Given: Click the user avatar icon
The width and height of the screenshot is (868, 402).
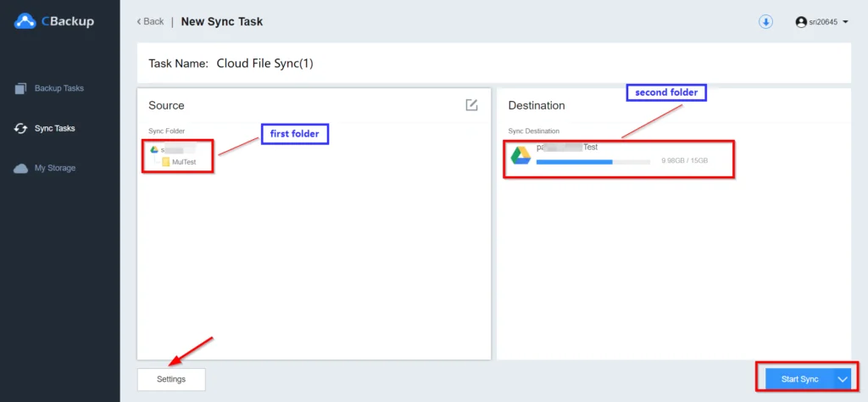Looking at the screenshot, I should pyautogui.click(x=800, y=22).
